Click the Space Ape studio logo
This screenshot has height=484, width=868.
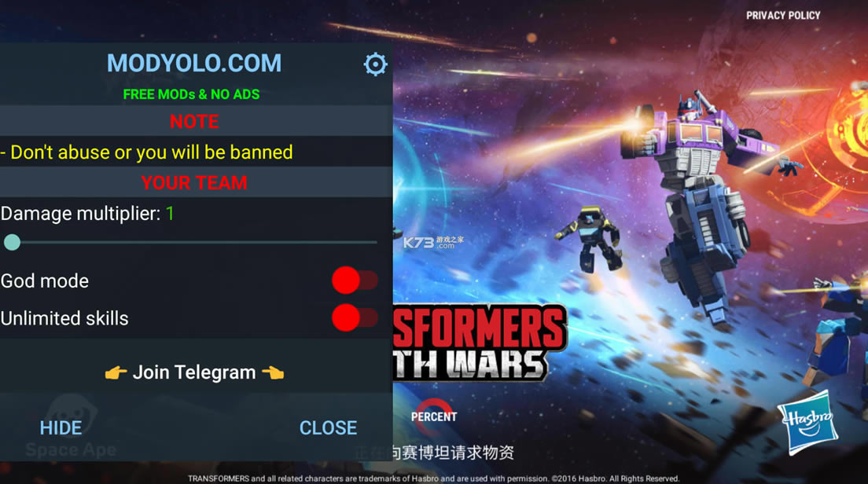71,427
